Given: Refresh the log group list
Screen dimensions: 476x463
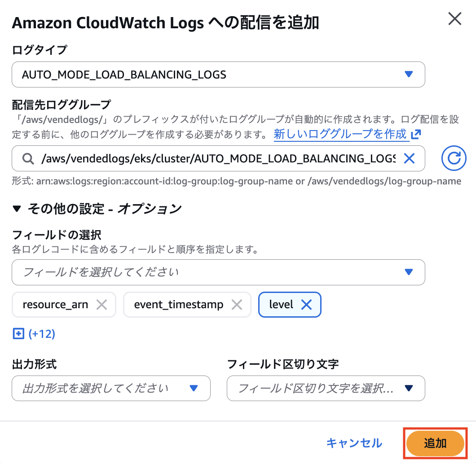Looking at the screenshot, I should 454,158.
